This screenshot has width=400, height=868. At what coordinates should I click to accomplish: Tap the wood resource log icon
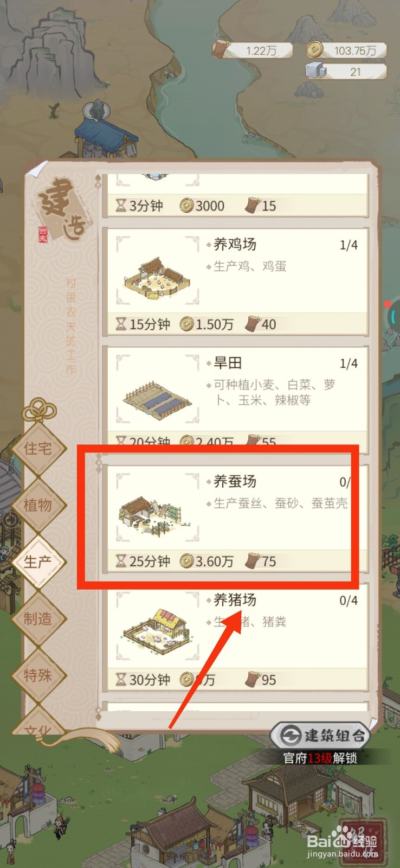pos(221,49)
